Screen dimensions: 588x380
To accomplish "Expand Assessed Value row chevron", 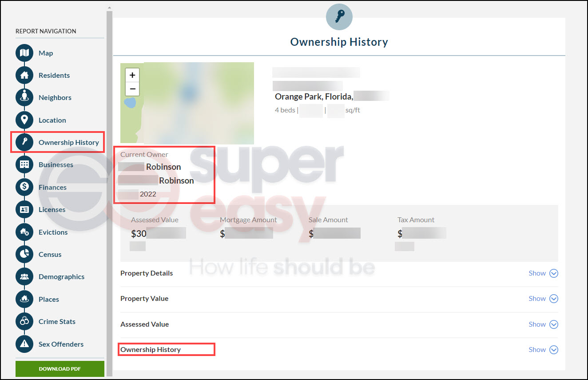I will pyautogui.click(x=554, y=324).
